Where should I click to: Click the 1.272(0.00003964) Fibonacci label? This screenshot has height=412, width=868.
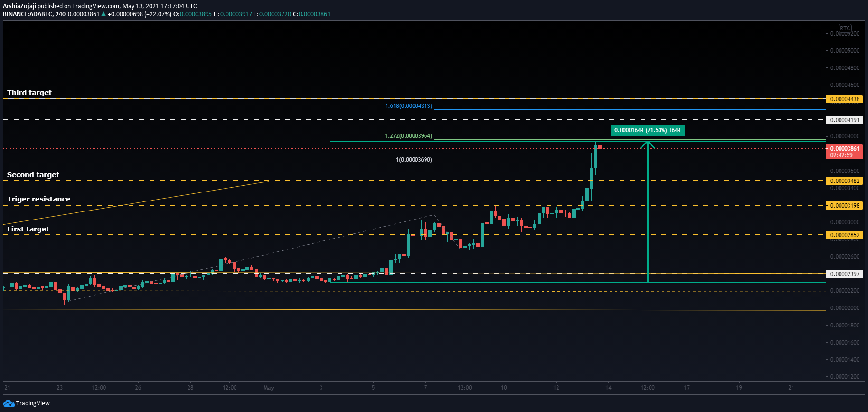tap(408, 136)
